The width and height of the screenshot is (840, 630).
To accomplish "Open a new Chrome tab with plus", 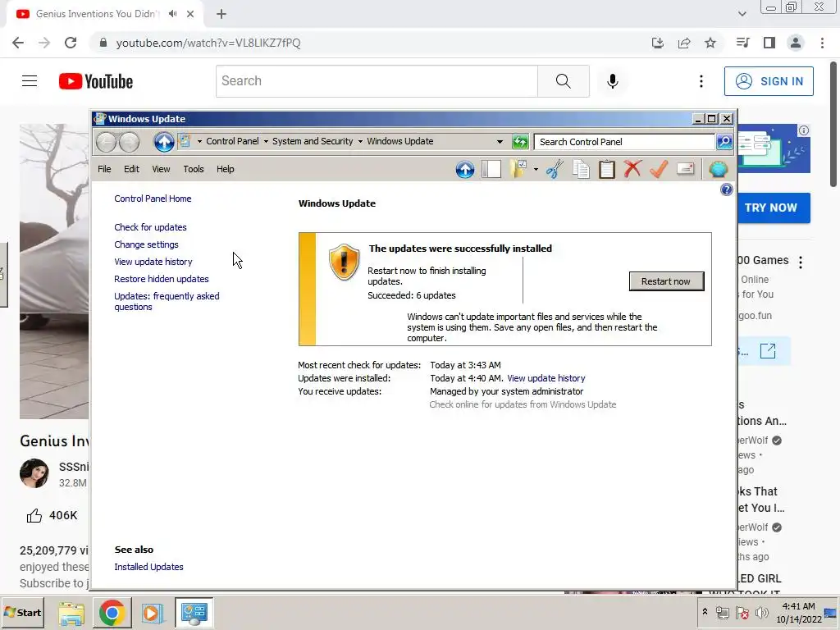I will pyautogui.click(x=221, y=14).
